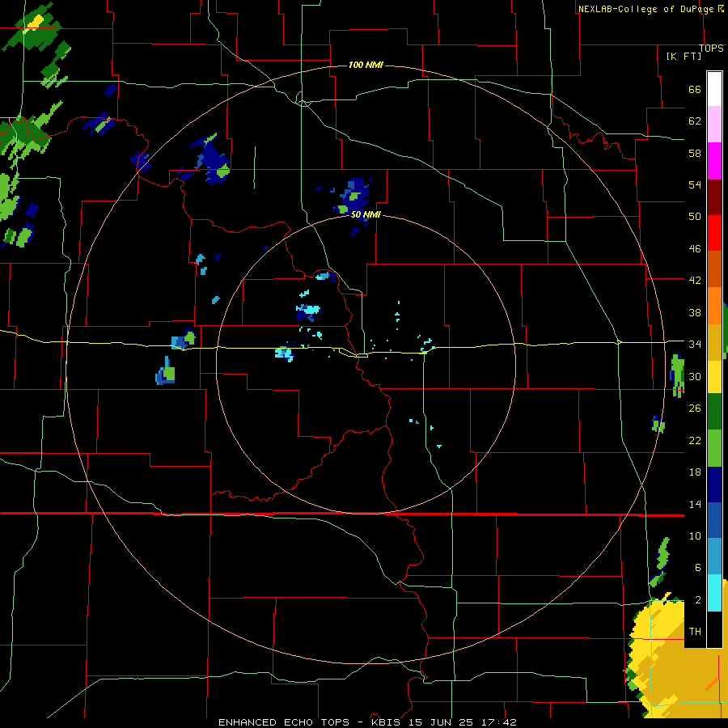Click the 26 value on the scale
Image resolution: width=728 pixels, height=728 pixels.
[695, 408]
